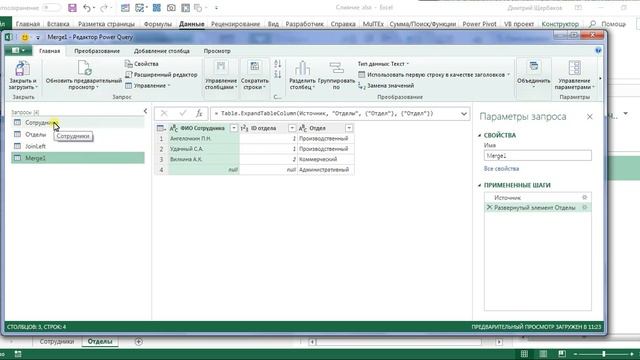Switch Excel to the Page Layout view button
This screenshot has width=640, height=360.
point(543,354)
